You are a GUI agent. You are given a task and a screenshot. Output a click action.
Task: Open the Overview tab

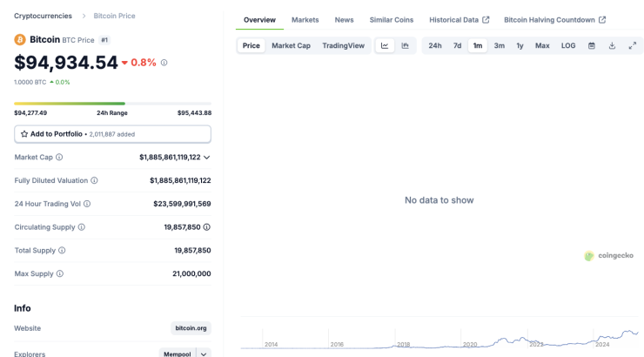(259, 20)
